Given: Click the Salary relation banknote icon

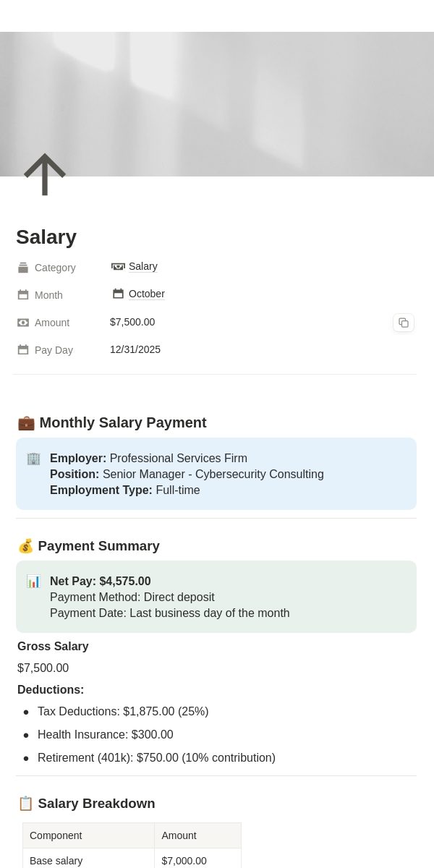Looking at the screenshot, I should 118,266.
